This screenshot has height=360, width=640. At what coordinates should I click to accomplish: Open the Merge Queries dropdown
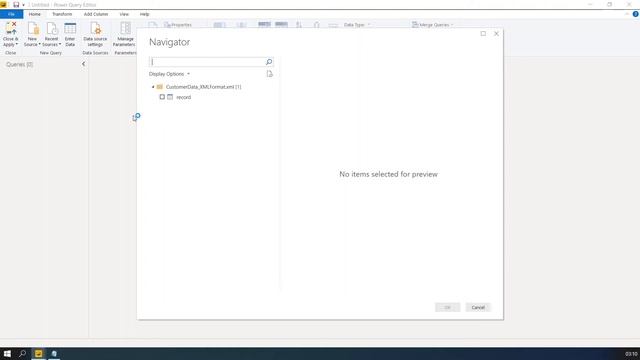point(433,25)
